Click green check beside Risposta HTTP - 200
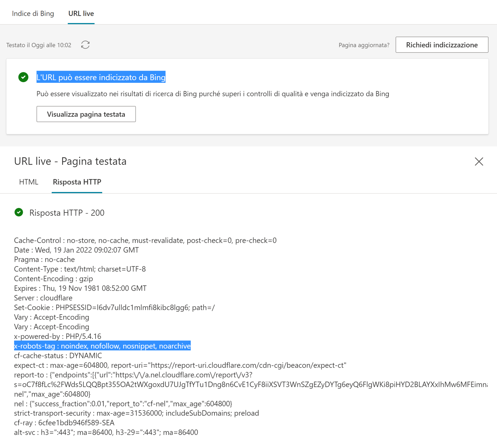Screen dimensions: 497x448 [x=19, y=212]
